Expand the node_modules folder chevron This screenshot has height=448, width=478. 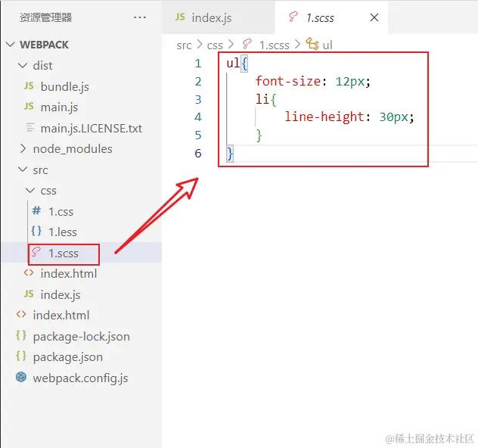click(23, 148)
